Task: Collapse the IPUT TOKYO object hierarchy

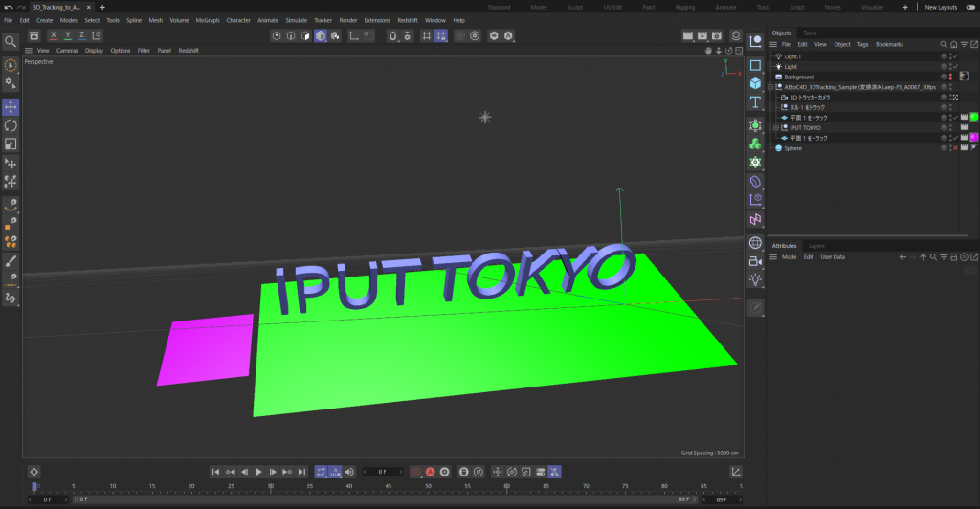Action: click(x=777, y=127)
